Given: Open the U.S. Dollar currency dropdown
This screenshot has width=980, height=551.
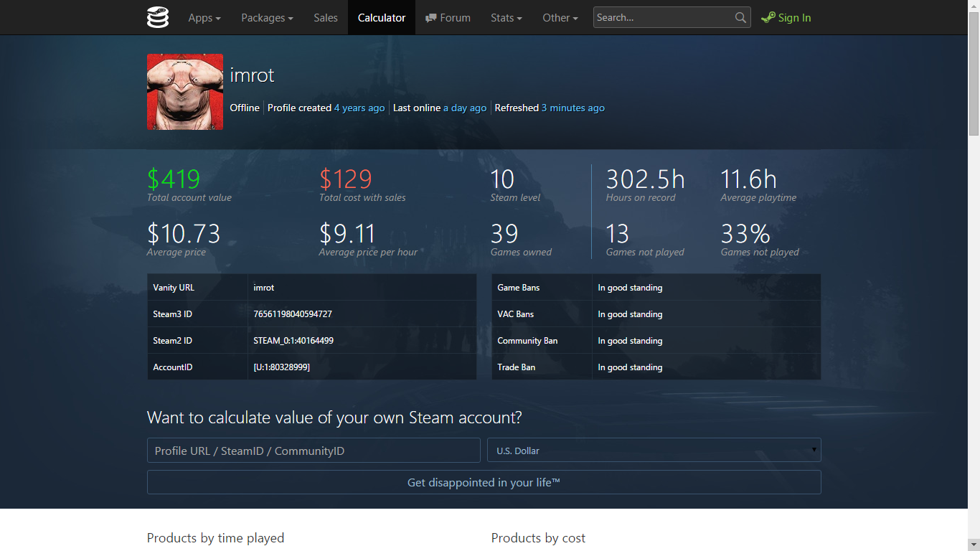Looking at the screenshot, I should (x=654, y=451).
